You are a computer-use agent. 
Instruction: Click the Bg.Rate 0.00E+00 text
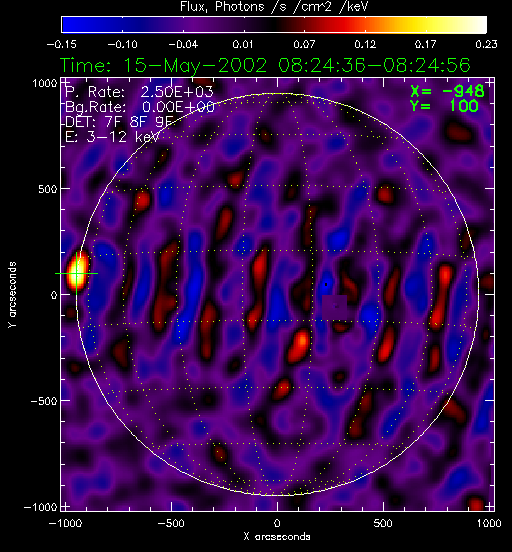point(140,107)
